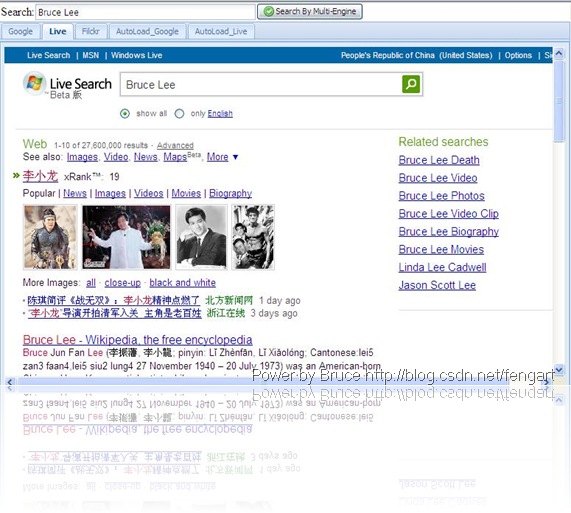Open related search Bruce Lee Photos
Screen dimensions: 571x513
441,196
